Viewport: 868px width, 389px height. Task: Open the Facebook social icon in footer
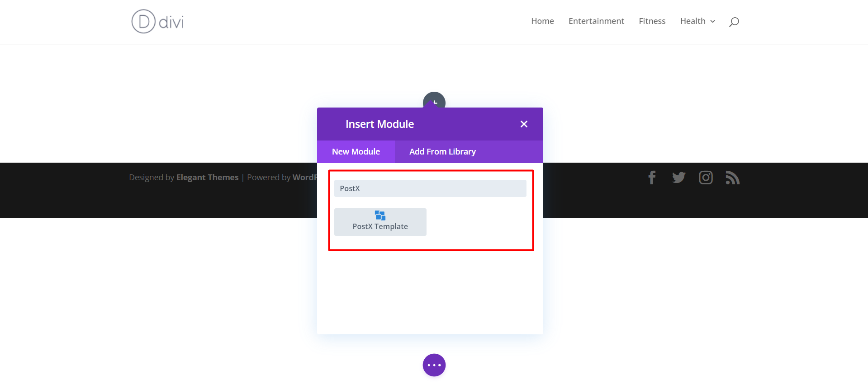(x=652, y=178)
